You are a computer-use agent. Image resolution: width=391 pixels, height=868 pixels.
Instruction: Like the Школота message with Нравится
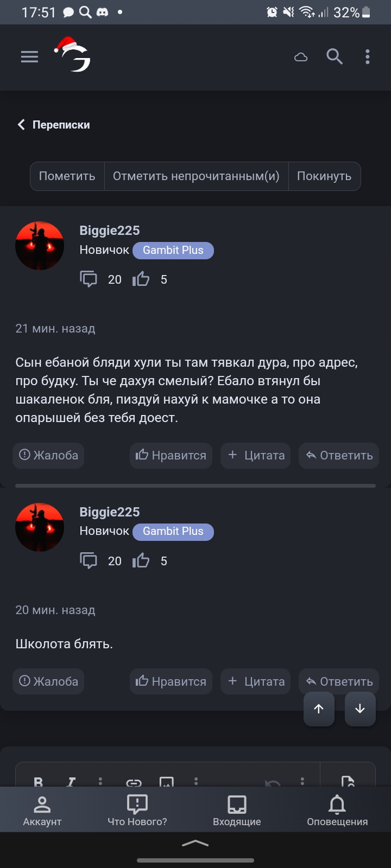(171, 681)
